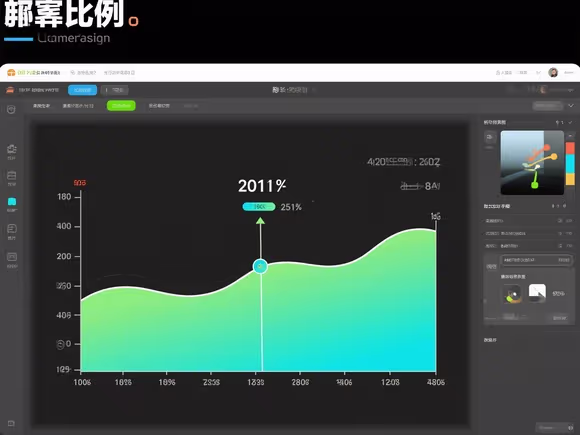Click the orange logo icon in white header

pos(11,72)
